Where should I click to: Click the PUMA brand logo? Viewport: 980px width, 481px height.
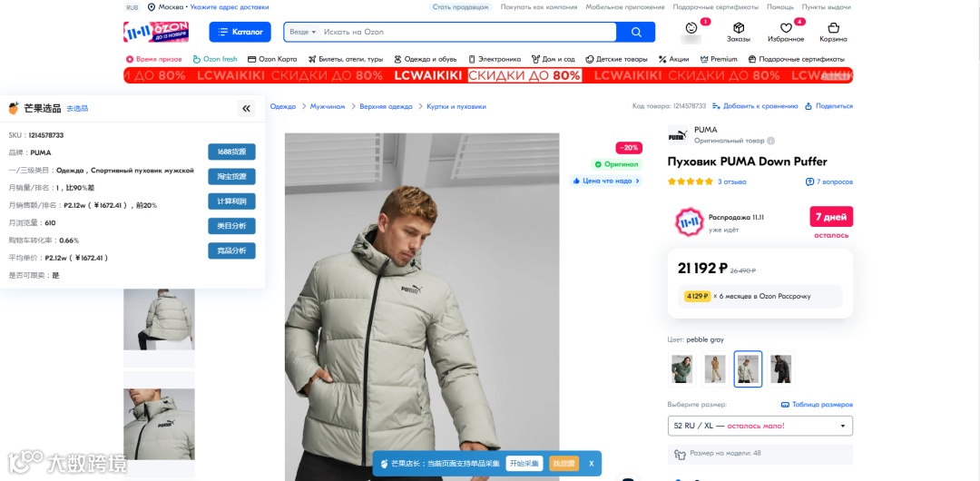[678, 134]
